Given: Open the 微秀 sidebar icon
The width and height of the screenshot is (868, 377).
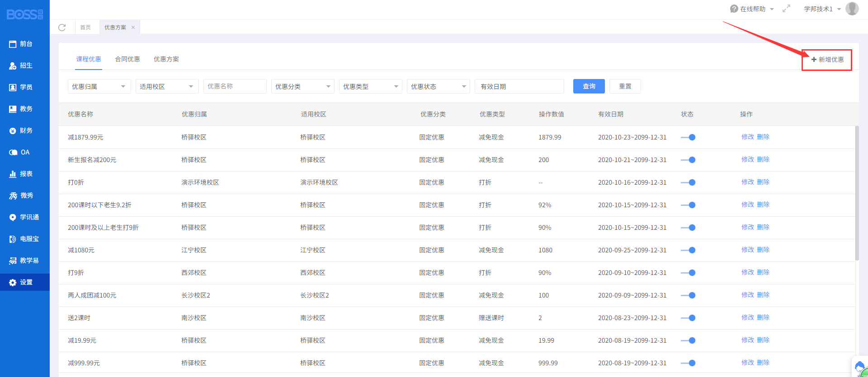Looking at the screenshot, I should (13, 196).
